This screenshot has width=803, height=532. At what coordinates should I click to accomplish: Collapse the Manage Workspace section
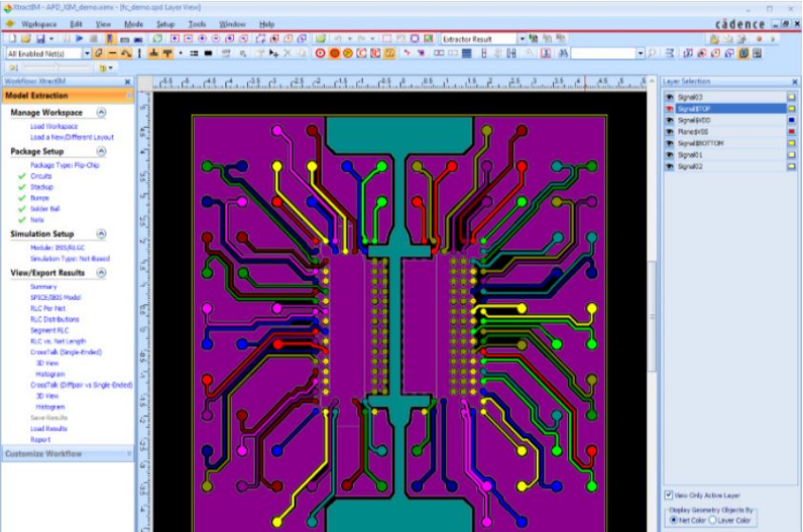click(101, 112)
